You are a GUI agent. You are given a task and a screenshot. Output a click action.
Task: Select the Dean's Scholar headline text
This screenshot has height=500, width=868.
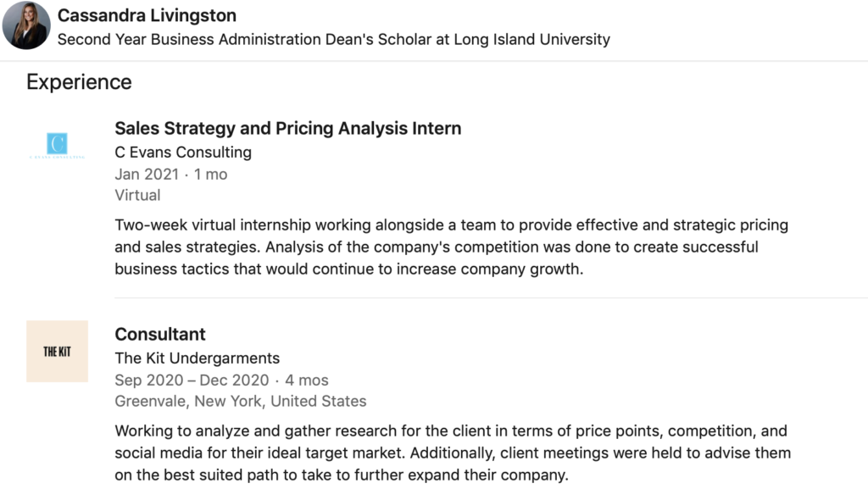coord(334,39)
